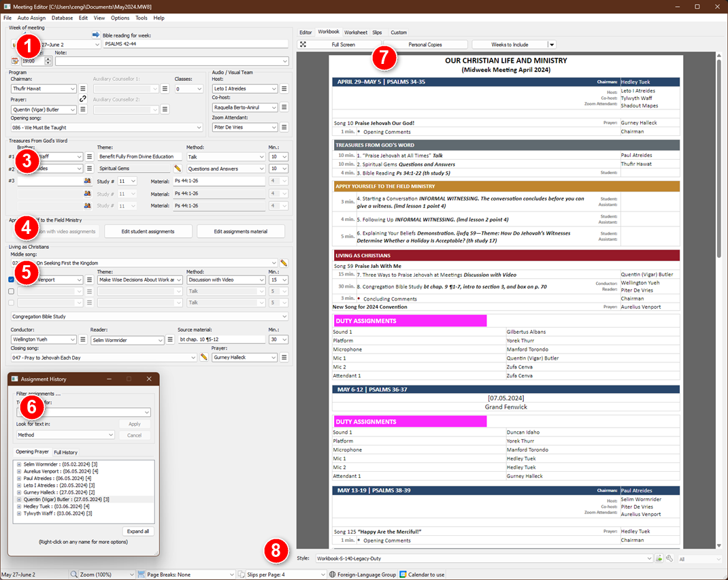
Task: Click the pencil icon beside Closing song
Action: pyautogui.click(x=203, y=357)
